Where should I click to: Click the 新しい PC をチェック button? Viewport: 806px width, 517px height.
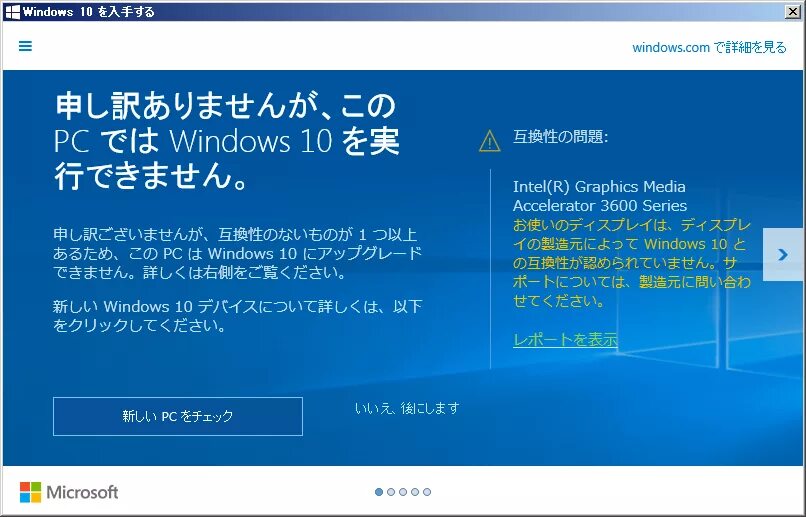click(x=178, y=416)
